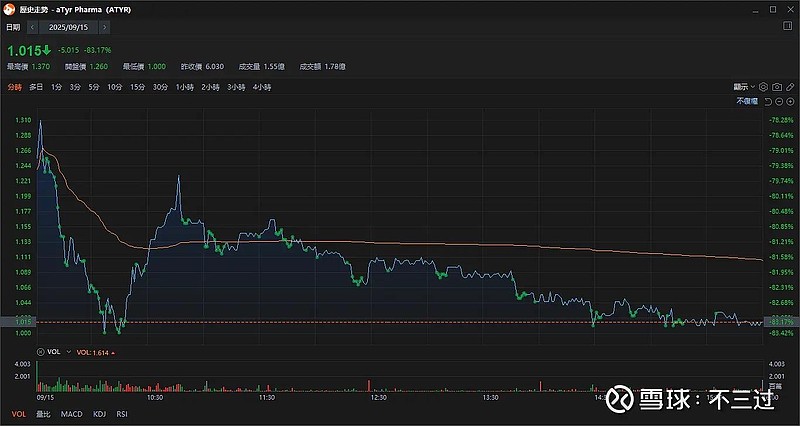Switch to the MACD indicator
This screenshot has width=800, height=426.
pos(71,413)
